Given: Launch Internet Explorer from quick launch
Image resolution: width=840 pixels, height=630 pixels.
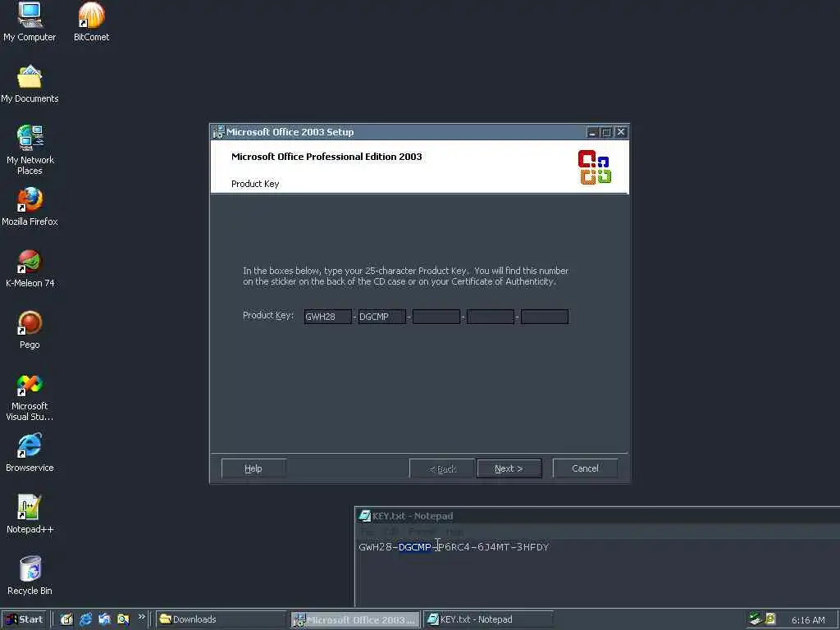Looking at the screenshot, I should pyautogui.click(x=85, y=619).
